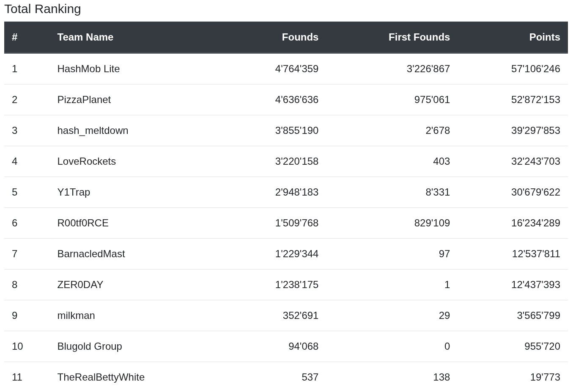Click the # rank column header
Screen dimensions: 573x392
[x=15, y=37]
